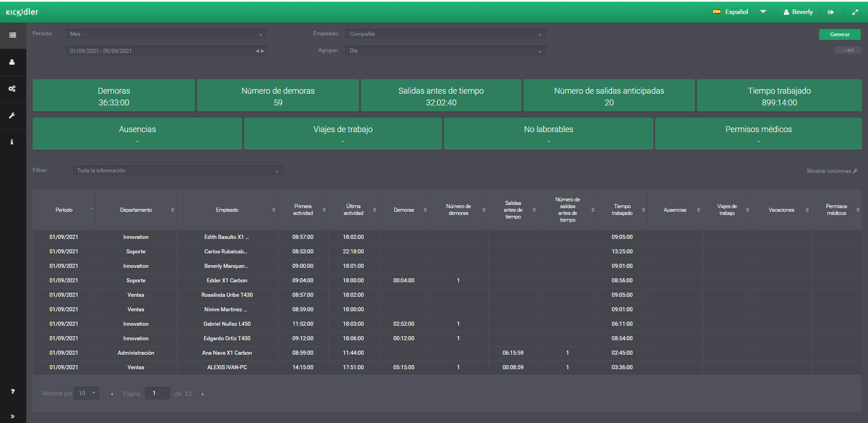Sort by Departamento column arrows

pyautogui.click(x=173, y=210)
